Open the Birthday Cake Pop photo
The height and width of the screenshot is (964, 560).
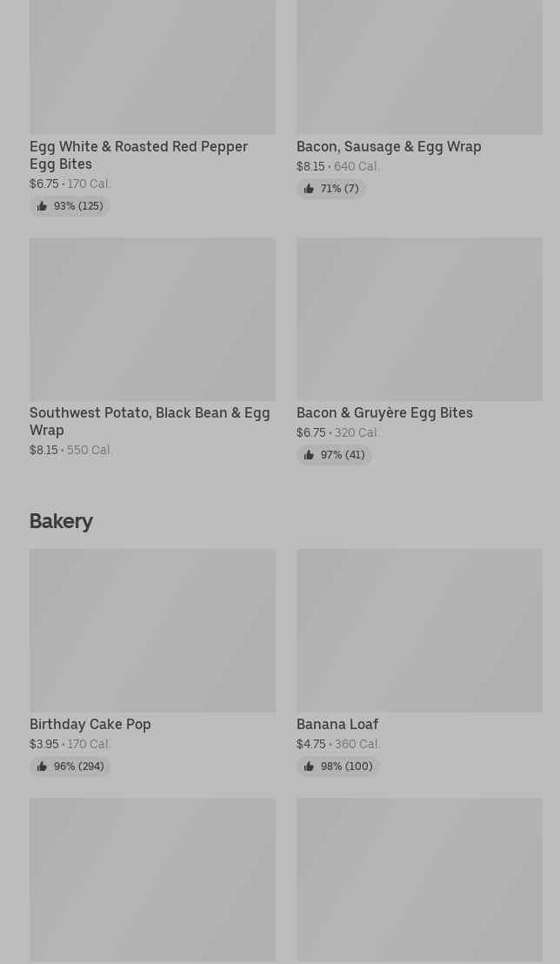point(152,630)
